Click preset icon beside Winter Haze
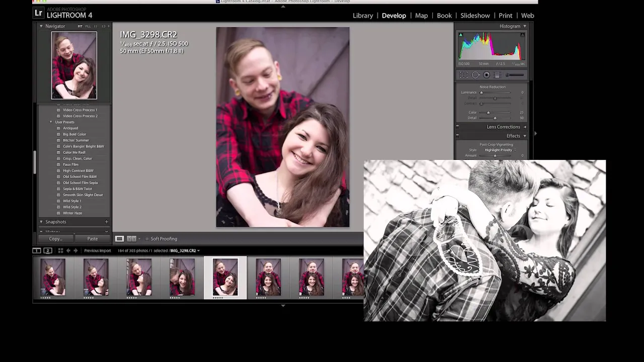 point(58,213)
